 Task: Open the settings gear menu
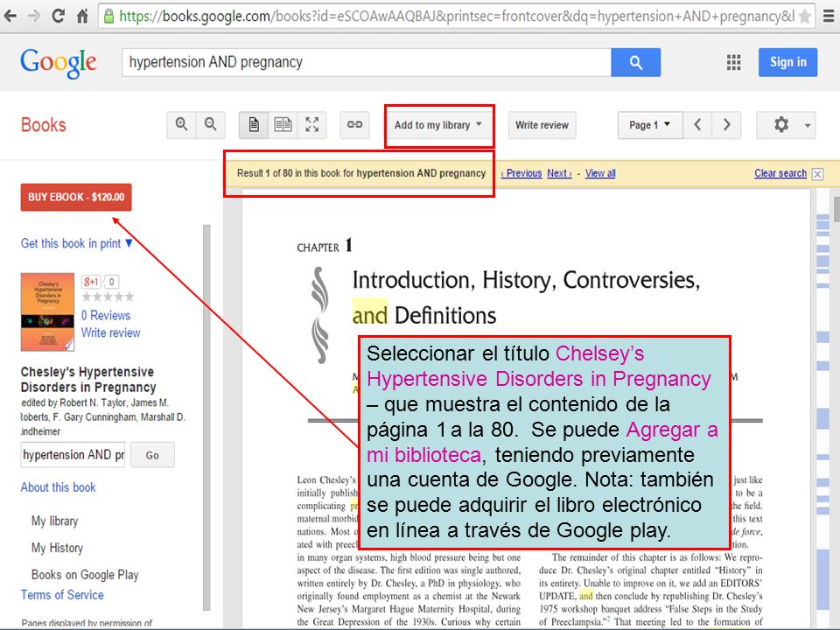[x=786, y=125]
